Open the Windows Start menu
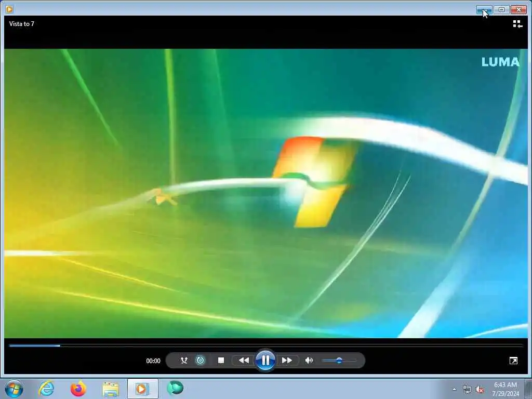 [14, 389]
